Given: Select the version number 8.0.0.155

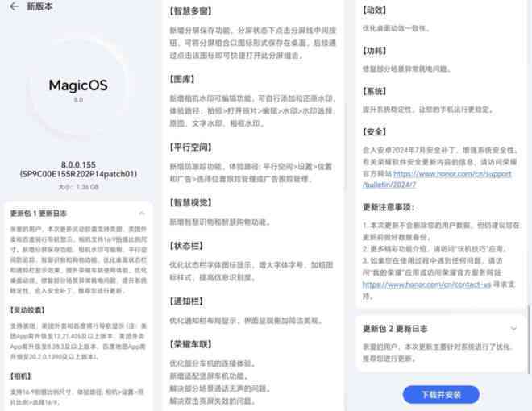Looking at the screenshot, I should click(78, 165).
